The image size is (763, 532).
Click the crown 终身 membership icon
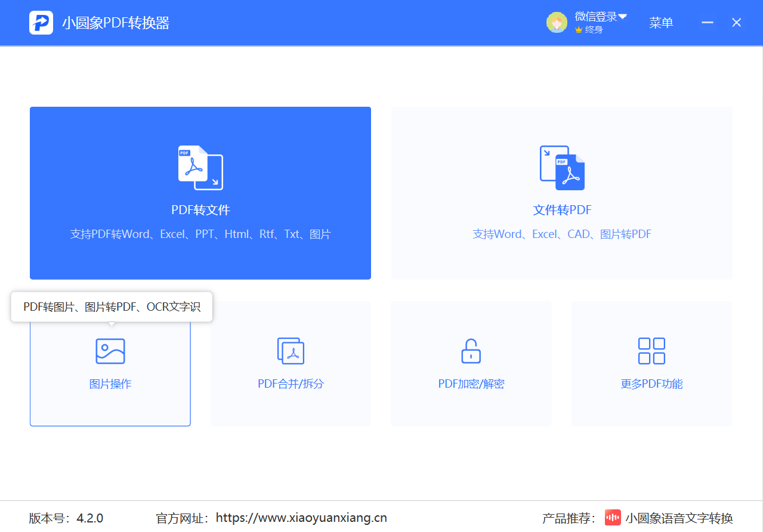coord(579,29)
